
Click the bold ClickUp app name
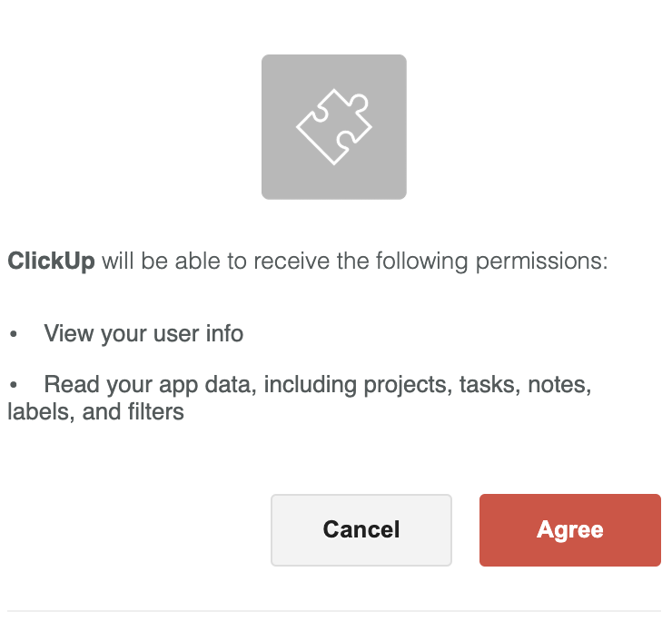[51, 262]
